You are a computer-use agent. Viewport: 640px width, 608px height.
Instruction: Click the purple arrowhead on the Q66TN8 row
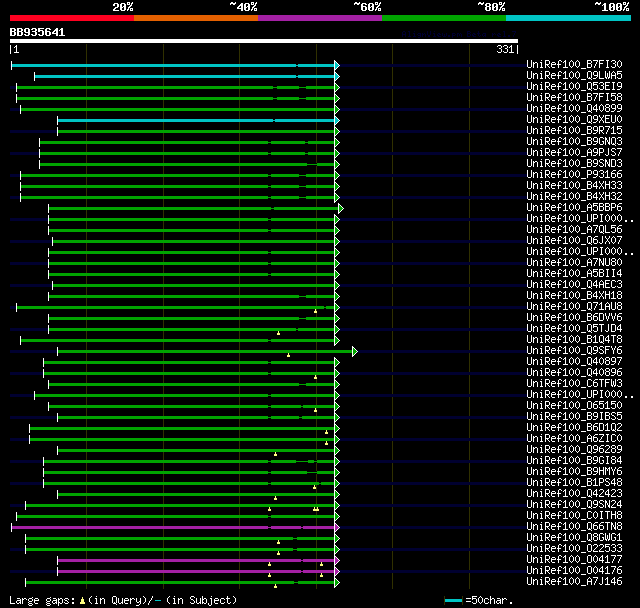[x=337, y=527]
